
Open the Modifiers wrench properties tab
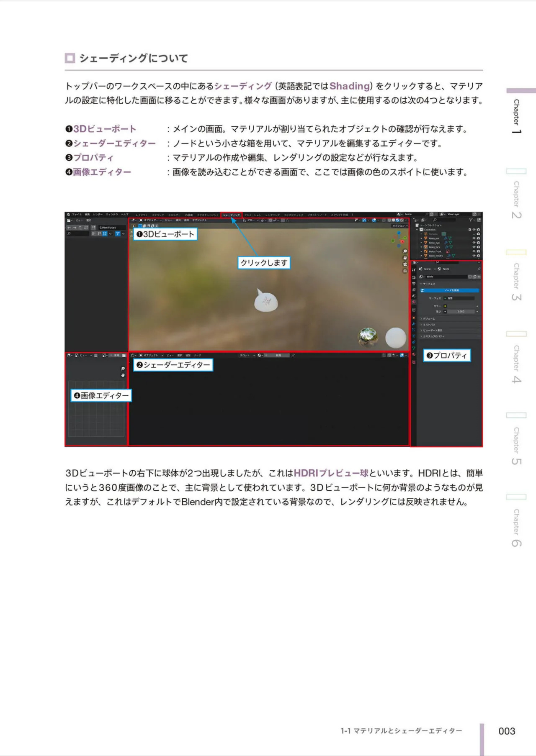(414, 324)
